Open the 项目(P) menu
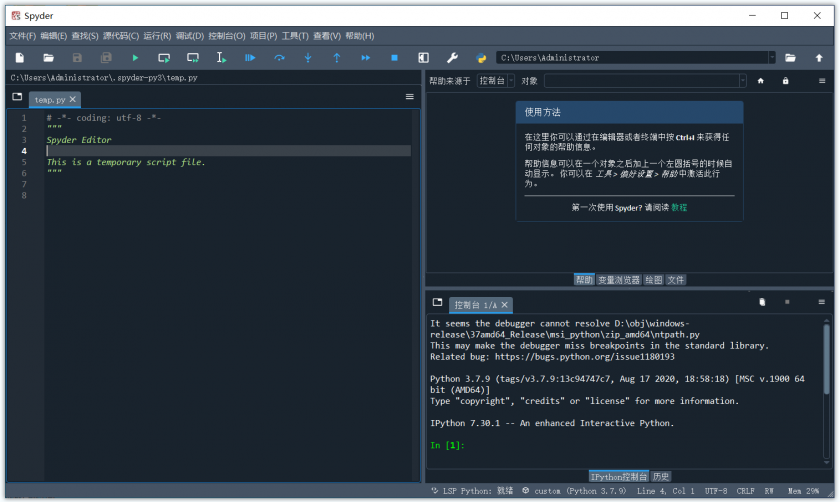 point(263,36)
